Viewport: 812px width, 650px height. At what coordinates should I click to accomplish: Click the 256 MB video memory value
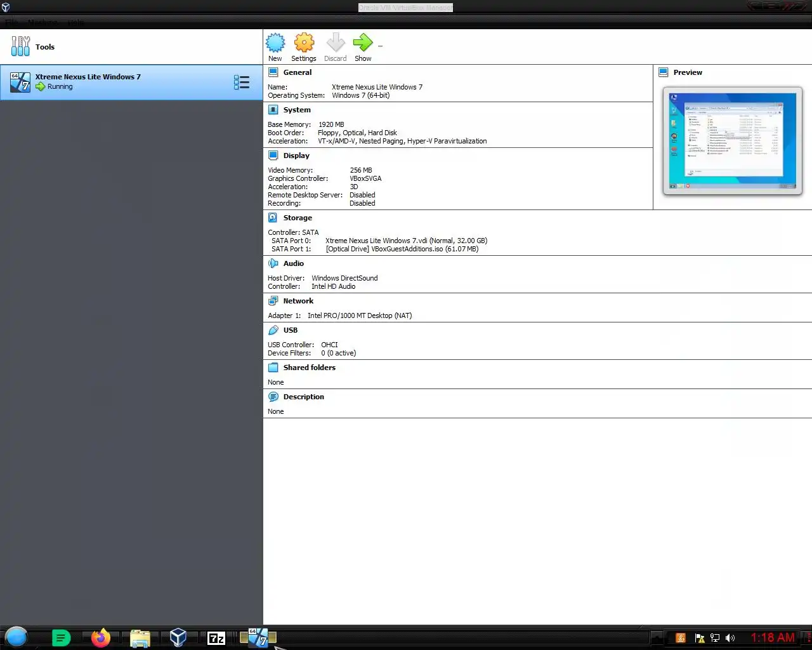pyautogui.click(x=361, y=170)
